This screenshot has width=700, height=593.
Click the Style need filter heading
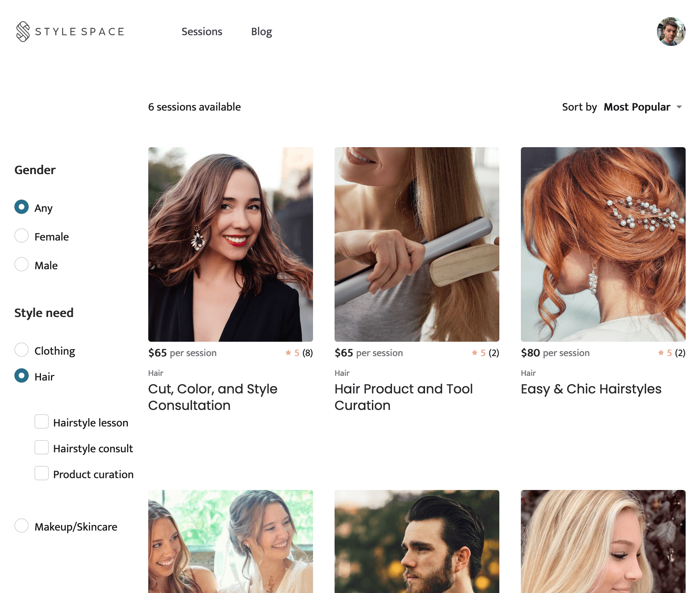(44, 313)
